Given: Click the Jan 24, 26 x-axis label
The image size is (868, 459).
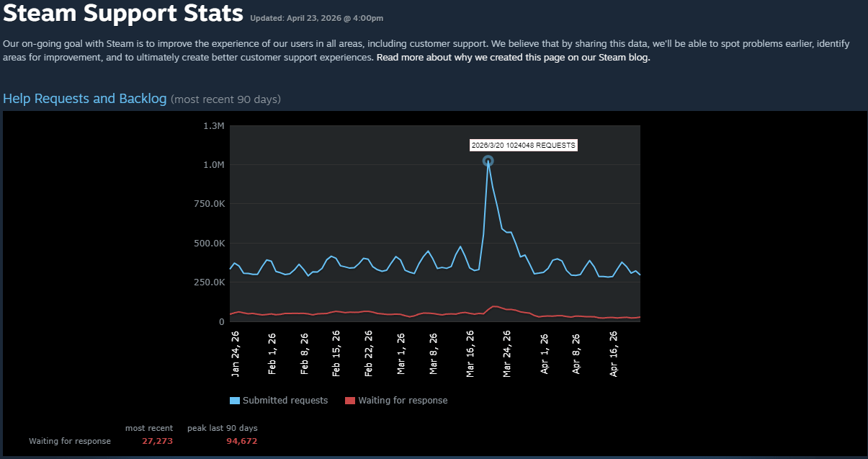Looking at the screenshot, I should [236, 354].
